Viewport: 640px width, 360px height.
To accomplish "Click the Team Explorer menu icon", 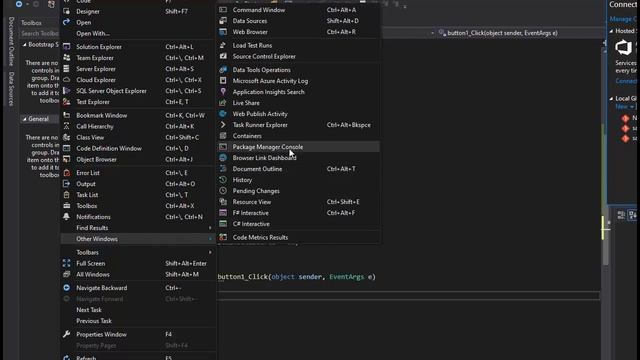I will 67,58.
